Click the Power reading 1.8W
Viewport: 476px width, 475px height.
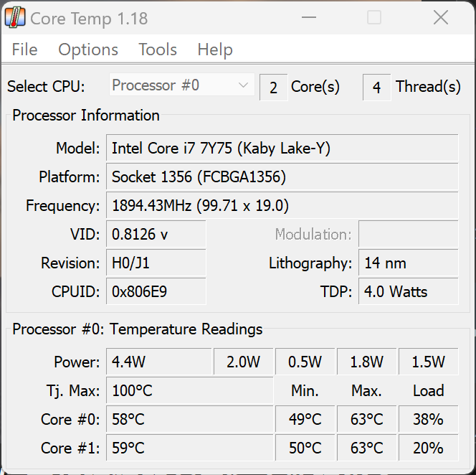[x=367, y=362]
